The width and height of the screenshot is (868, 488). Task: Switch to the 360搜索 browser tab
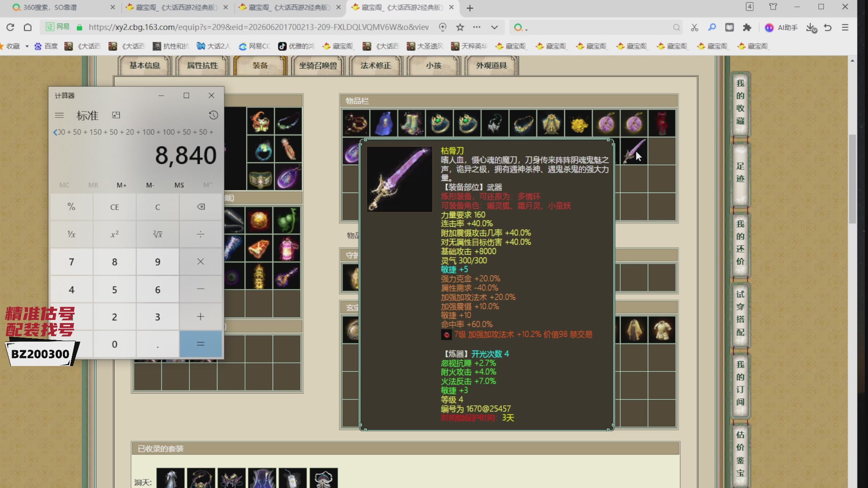(x=63, y=8)
